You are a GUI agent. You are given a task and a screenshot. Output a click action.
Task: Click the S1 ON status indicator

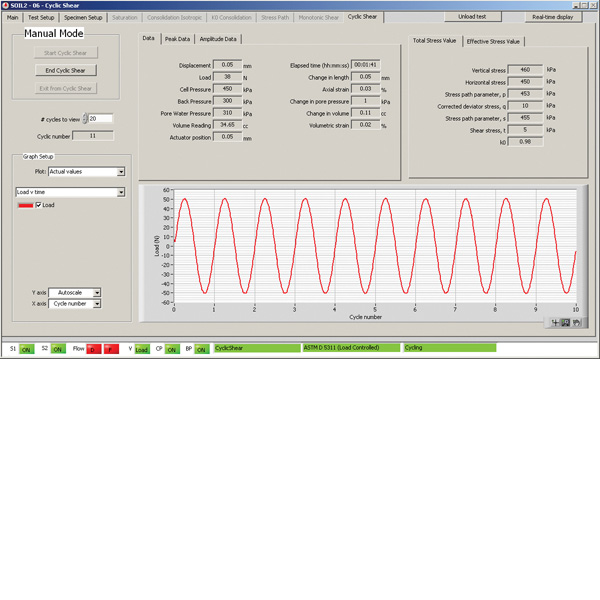(26, 349)
